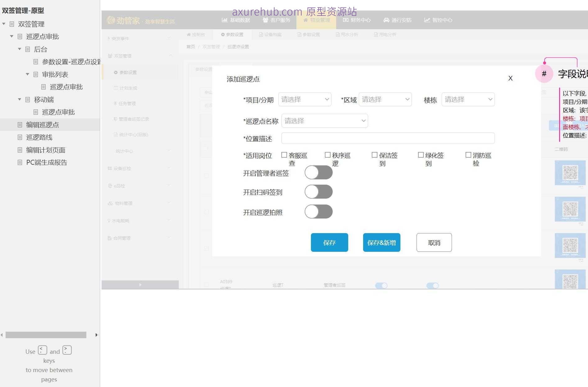Expand the 区域 selection dropdown
588x387 pixels.
[385, 99]
